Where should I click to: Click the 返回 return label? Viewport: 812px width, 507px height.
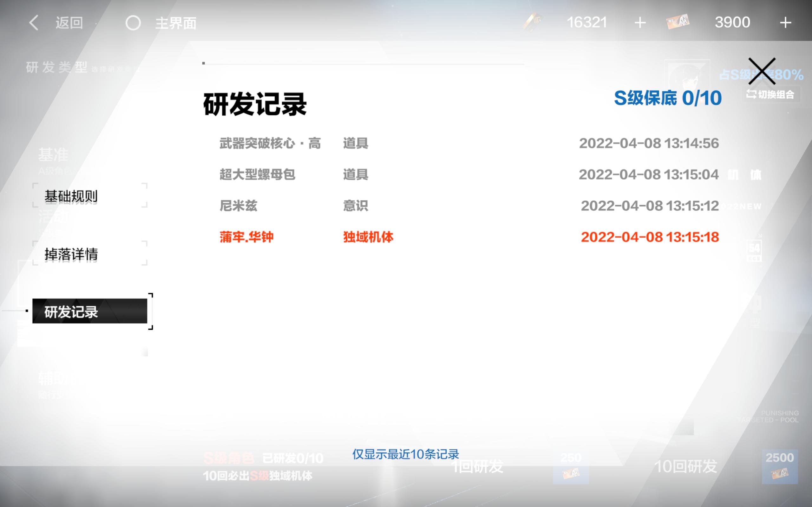tap(69, 23)
